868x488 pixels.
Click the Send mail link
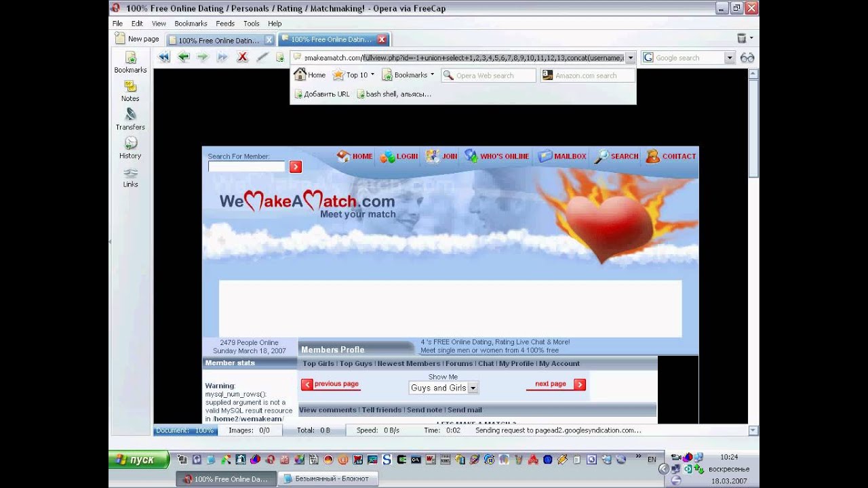click(x=465, y=410)
